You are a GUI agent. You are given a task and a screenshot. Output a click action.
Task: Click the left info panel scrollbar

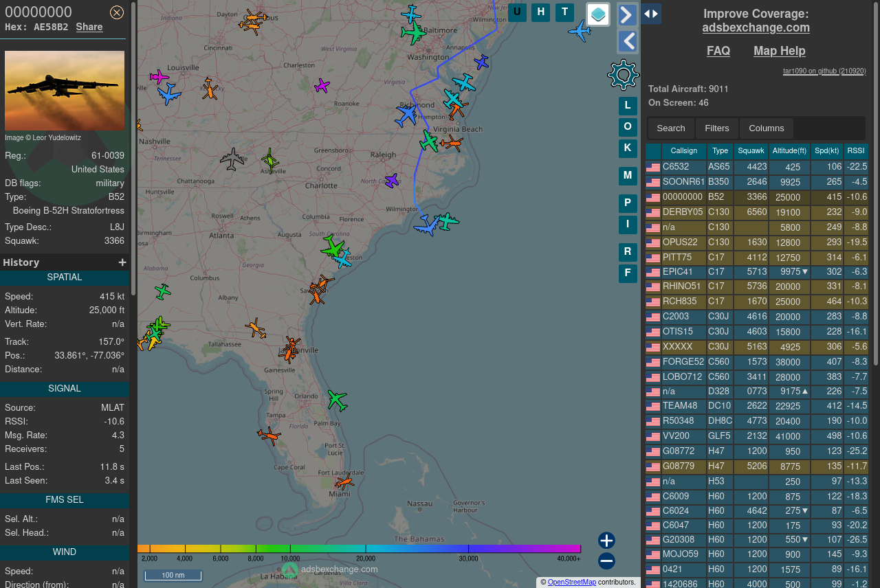point(133,148)
